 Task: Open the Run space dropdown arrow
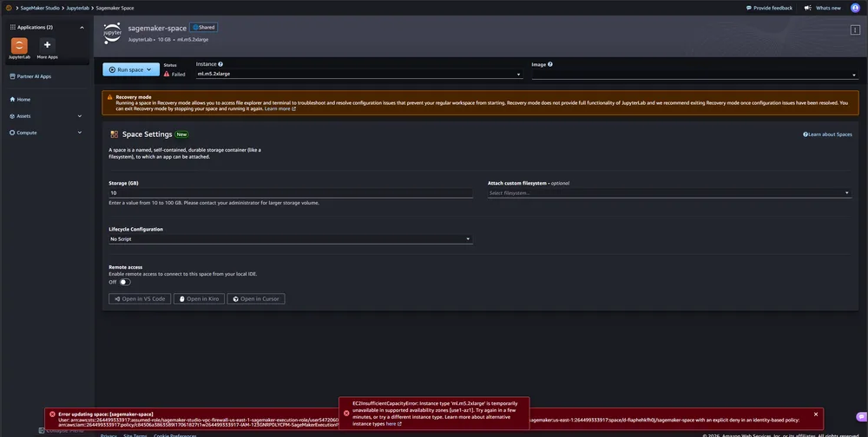pyautogui.click(x=149, y=69)
